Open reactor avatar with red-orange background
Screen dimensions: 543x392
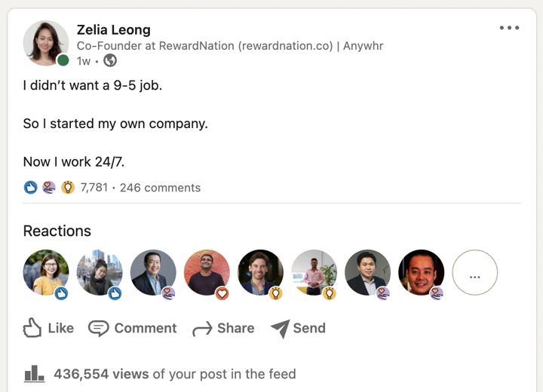click(x=207, y=273)
